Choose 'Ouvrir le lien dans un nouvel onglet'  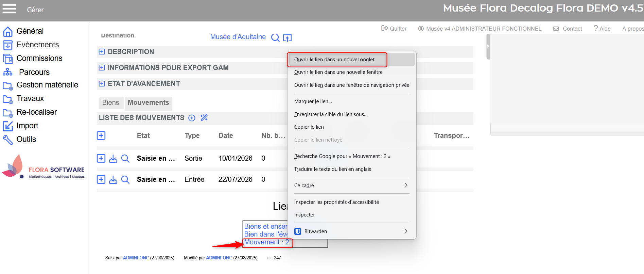pos(334,60)
